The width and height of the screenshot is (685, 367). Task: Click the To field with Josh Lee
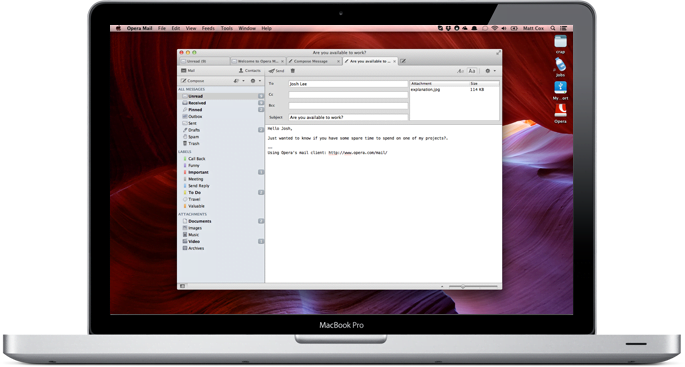pos(348,84)
